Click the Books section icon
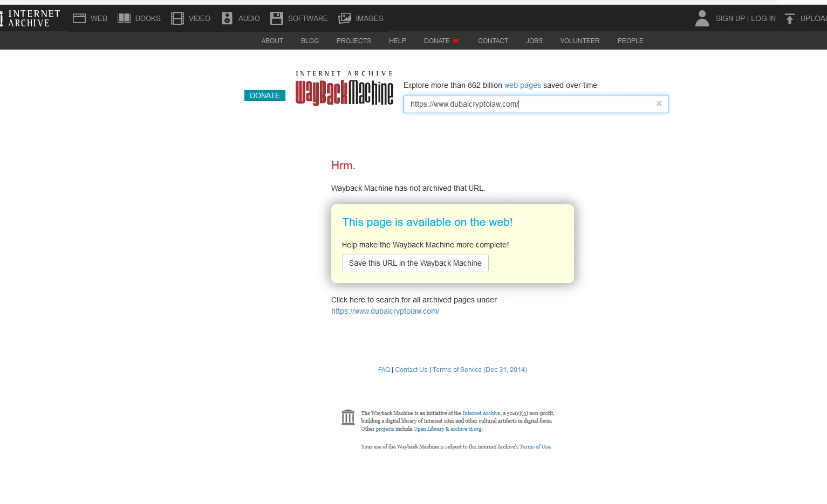This screenshot has height=504, width=827. point(124,18)
